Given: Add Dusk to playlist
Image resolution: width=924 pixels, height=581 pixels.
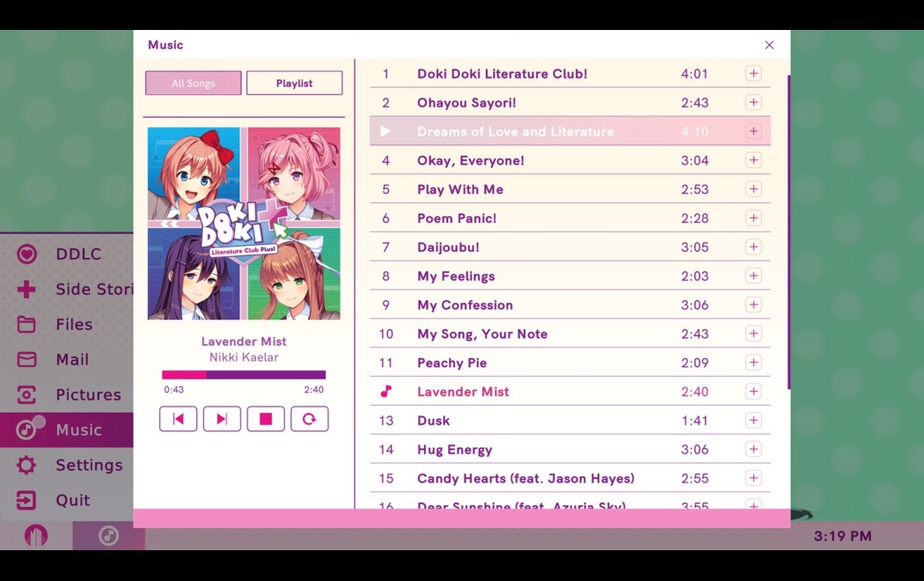Looking at the screenshot, I should coord(753,420).
